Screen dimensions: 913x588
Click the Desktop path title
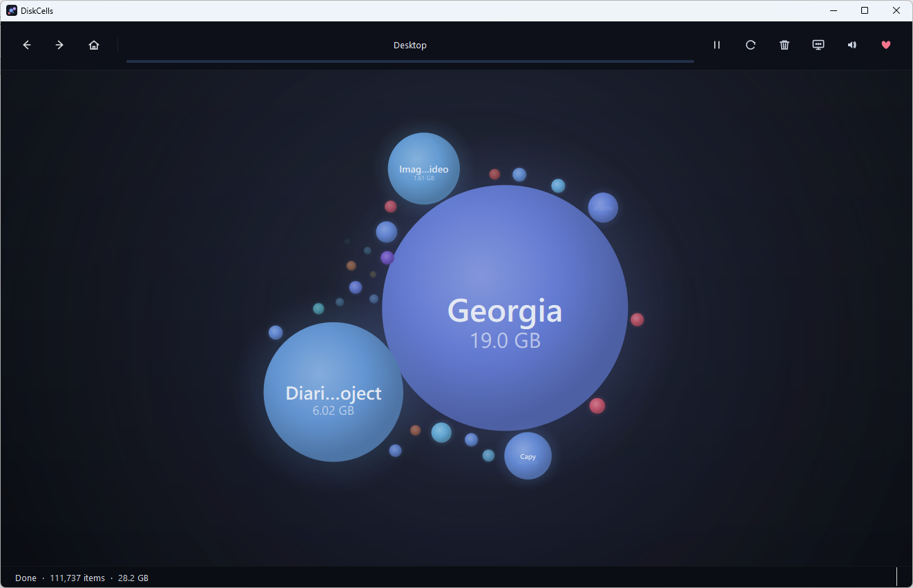pos(410,45)
